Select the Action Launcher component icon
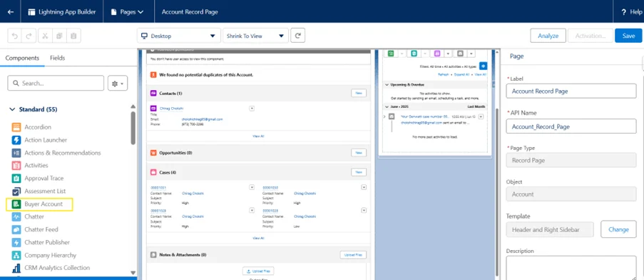The height and width of the screenshot is (280, 644). 16,140
